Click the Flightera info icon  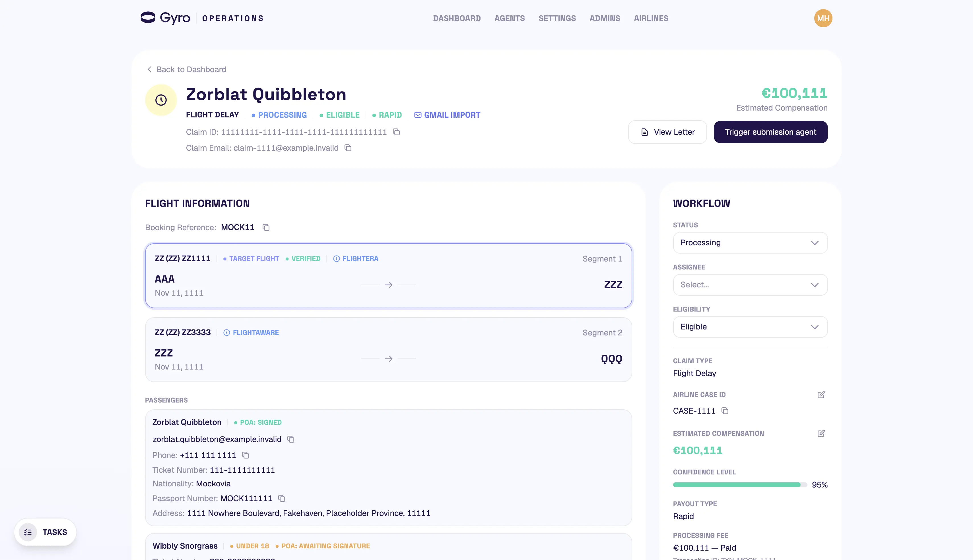click(336, 259)
